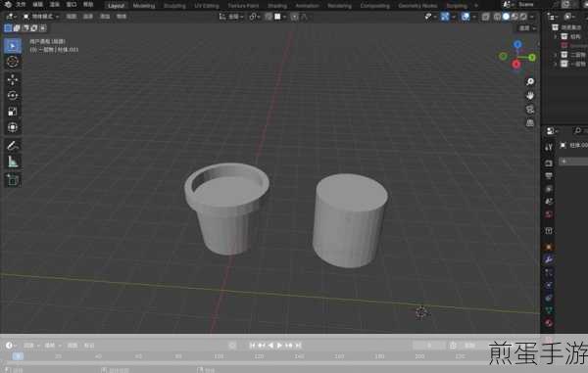This screenshot has width=588, height=373.
Task: Choose the Move tool
Action: click(13, 79)
